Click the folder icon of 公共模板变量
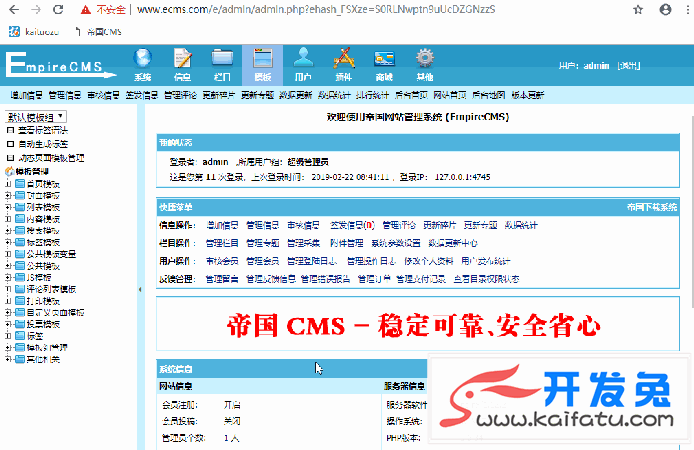The image size is (694, 450). click(19, 254)
